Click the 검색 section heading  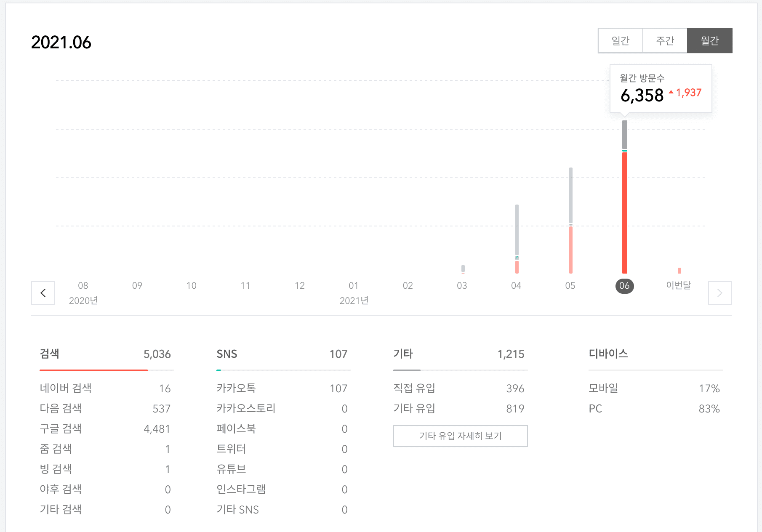[49, 354]
